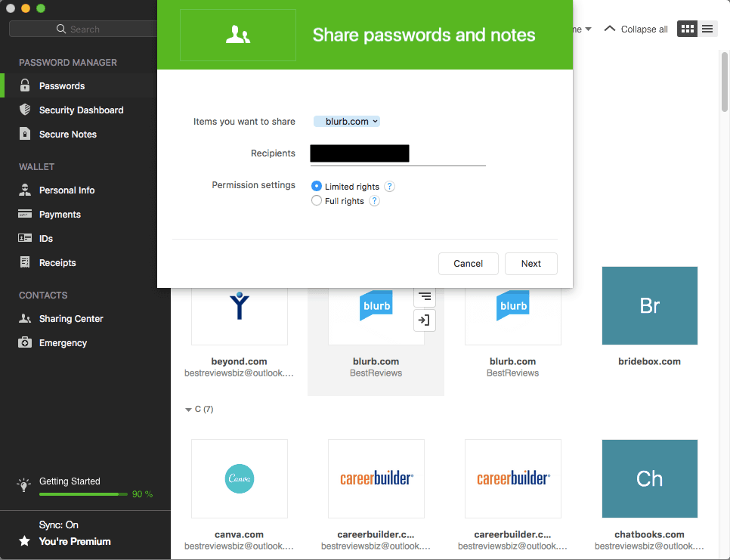Collapse the C (7) password group
The width and height of the screenshot is (730, 560).
click(x=189, y=409)
